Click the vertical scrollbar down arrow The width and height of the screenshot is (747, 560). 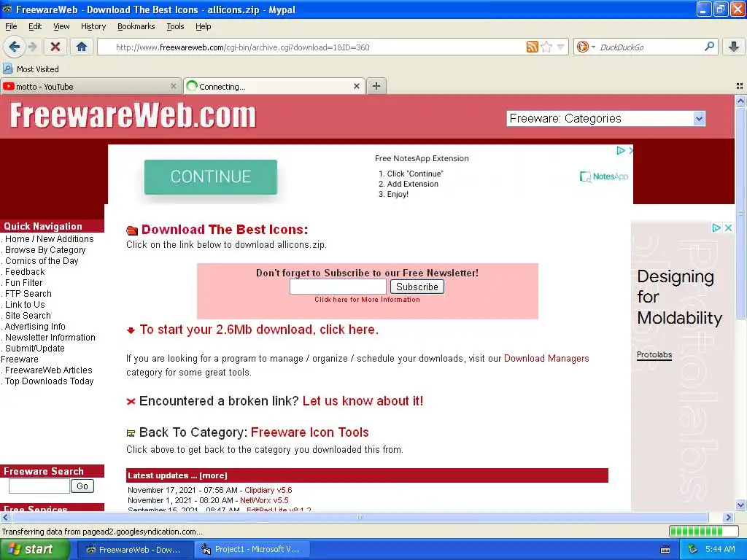[740, 505]
